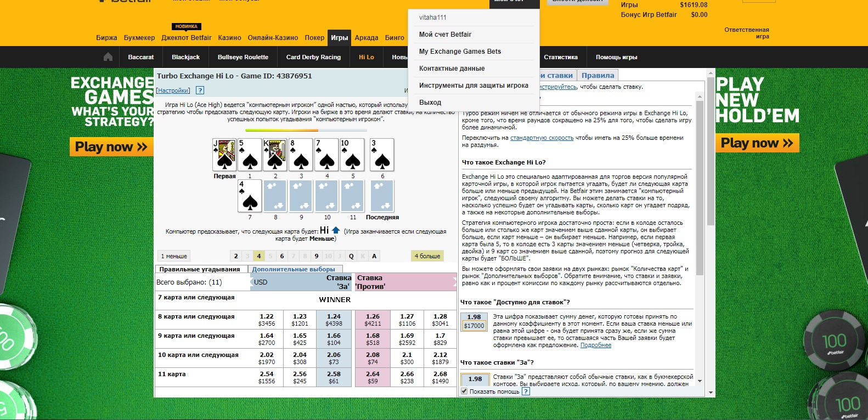Click the face-down card labeled Последняя
Screen dimensions: 868x420
tap(382, 196)
